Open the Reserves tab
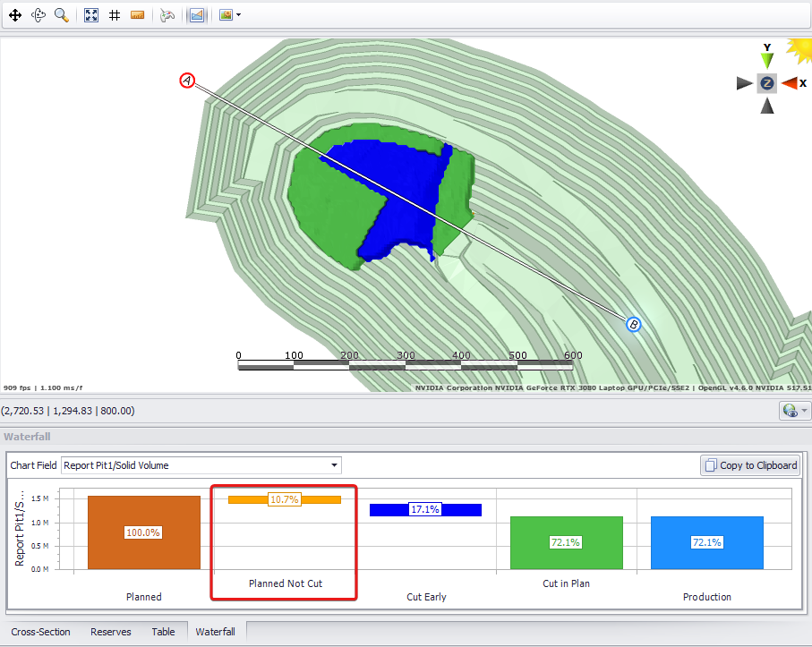Viewport: 812px width, 647px height. (x=111, y=632)
